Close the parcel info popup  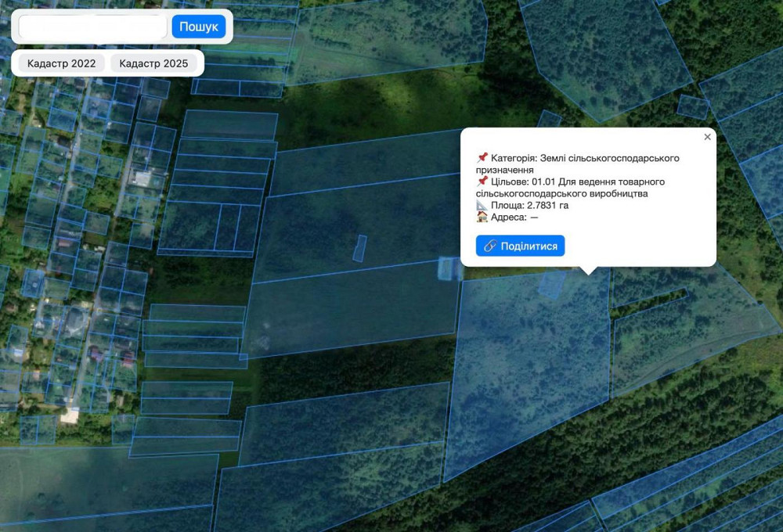(707, 137)
